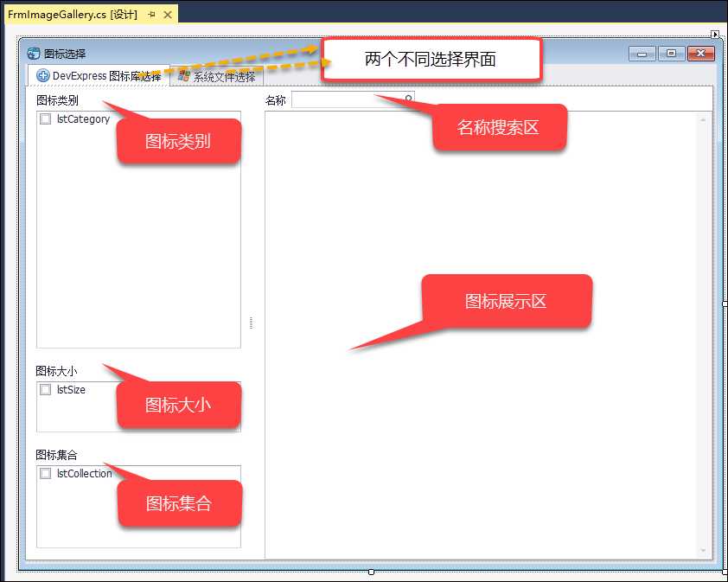728x582 pixels.
Task: Pin the FrmImageGallery.cs document tab
Action: [x=151, y=15]
